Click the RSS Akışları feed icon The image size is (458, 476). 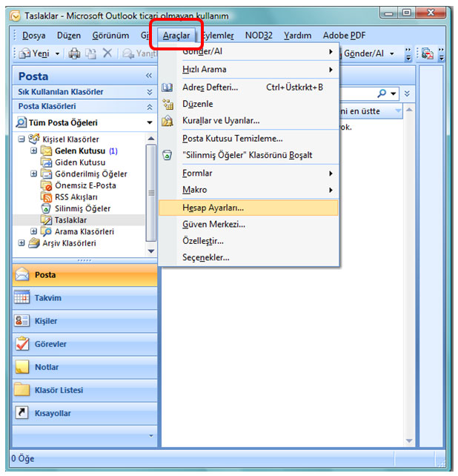[x=47, y=197]
